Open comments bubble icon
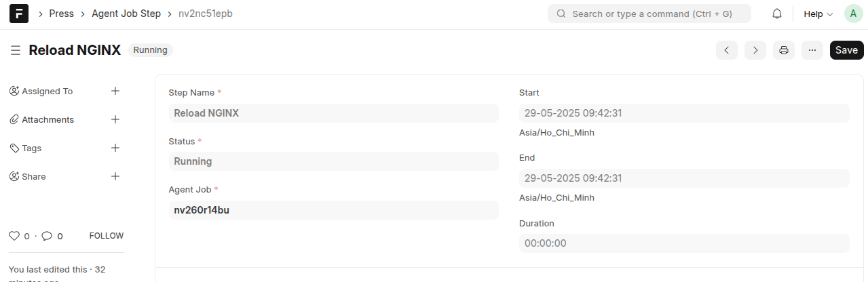This screenshot has height=282, width=868. (x=47, y=236)
